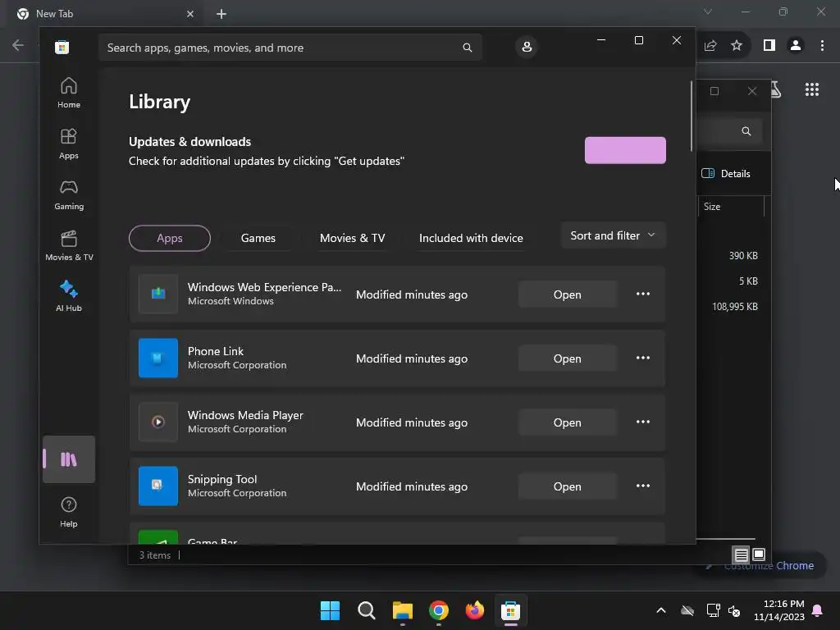Open the Google apps grid in Chrome
This screenshot has width=840, height=630.
tap(812, 89)
